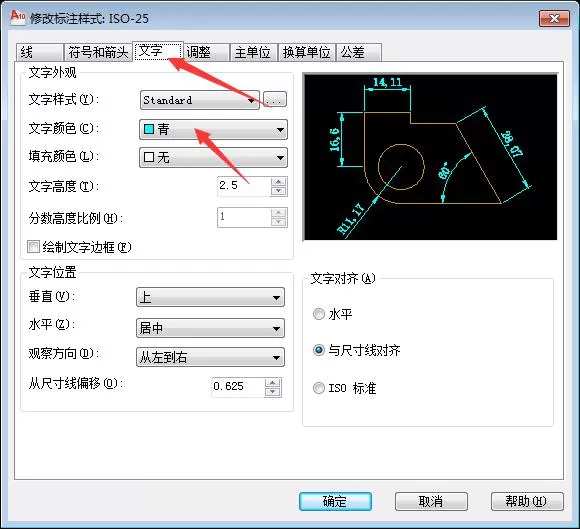Open the 公差 tab

[359, 52]
